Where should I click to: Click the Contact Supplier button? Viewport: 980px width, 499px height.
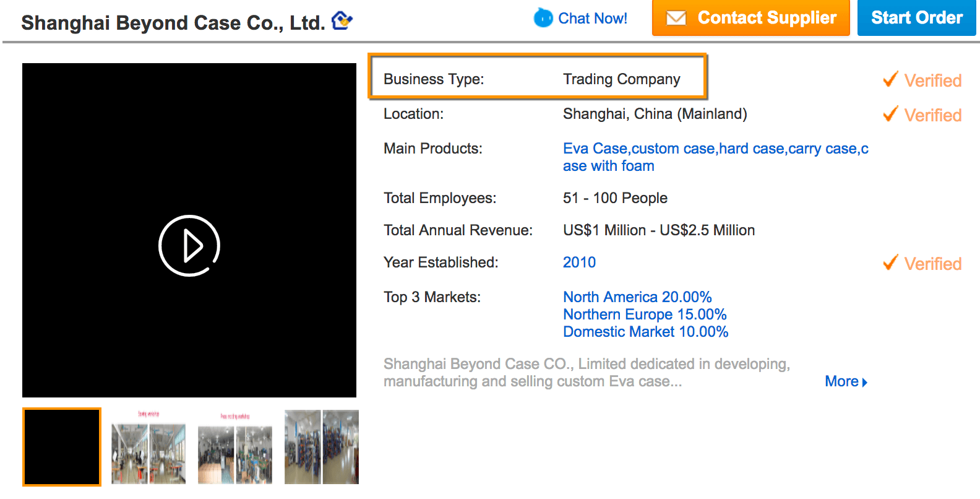751,18
